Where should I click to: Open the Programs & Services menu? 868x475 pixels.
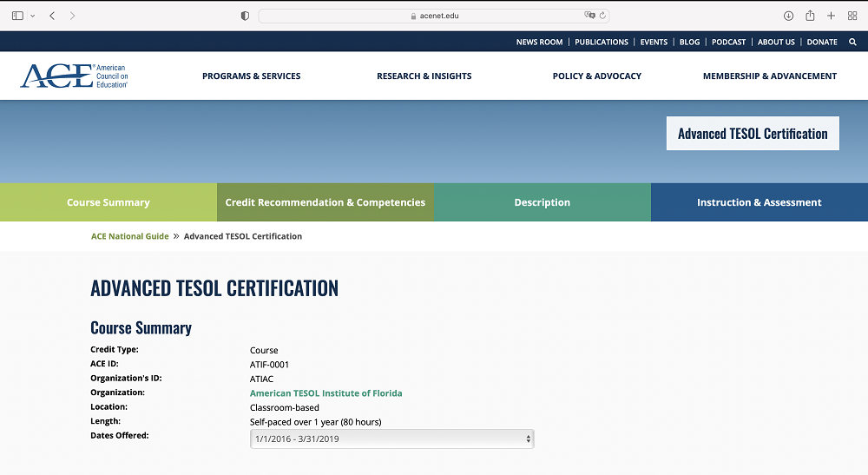(251, 76)
